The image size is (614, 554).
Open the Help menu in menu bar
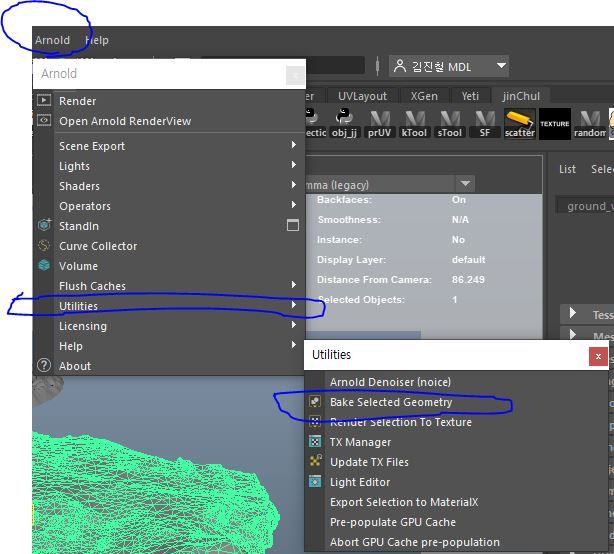click(97, 40)
